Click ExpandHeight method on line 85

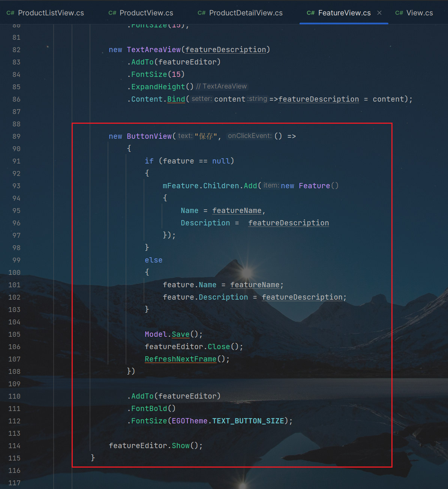pyautogui.click(x=158, y=87)
